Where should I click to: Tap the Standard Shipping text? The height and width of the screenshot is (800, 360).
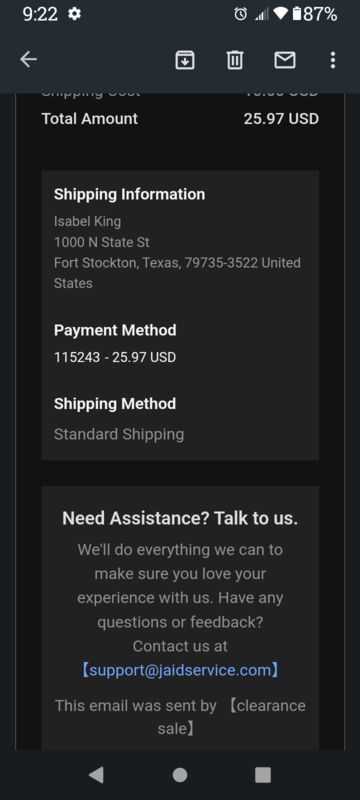tap(119, 434)
